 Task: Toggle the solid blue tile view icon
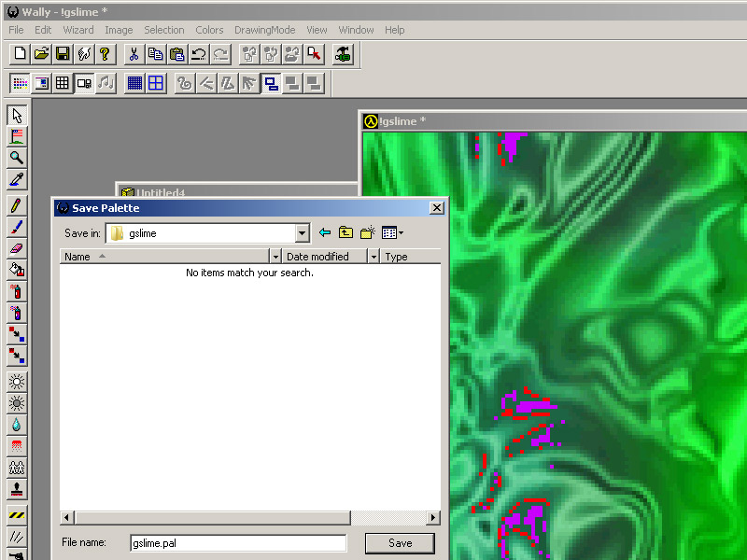pos(134,83)
